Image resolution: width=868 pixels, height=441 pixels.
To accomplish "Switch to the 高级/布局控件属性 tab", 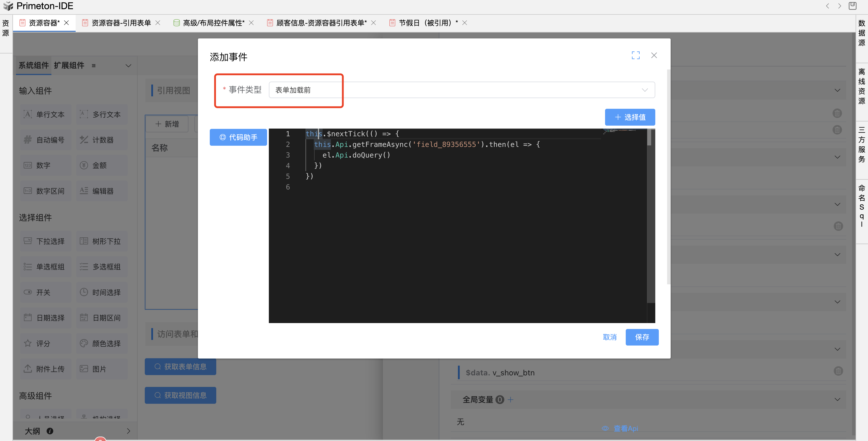I will tap(213, 23).
